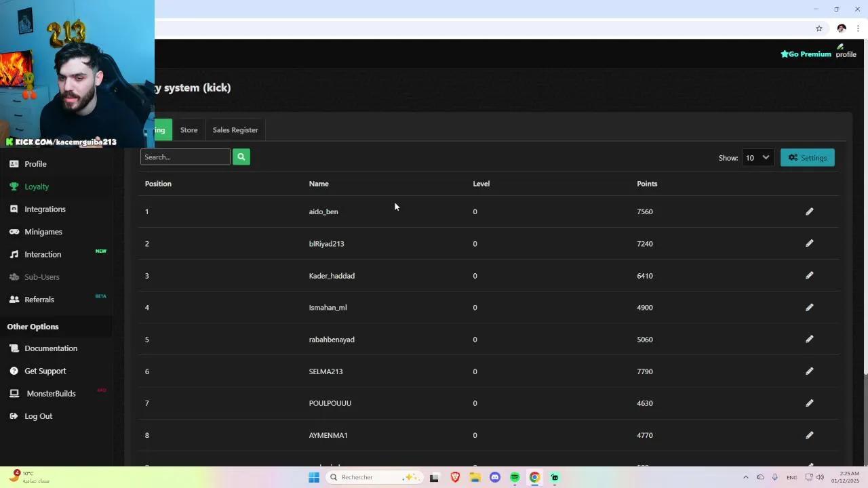868x488 pixels.
Task: Select the name blRiyad213
Action: [x=327, y=244]
